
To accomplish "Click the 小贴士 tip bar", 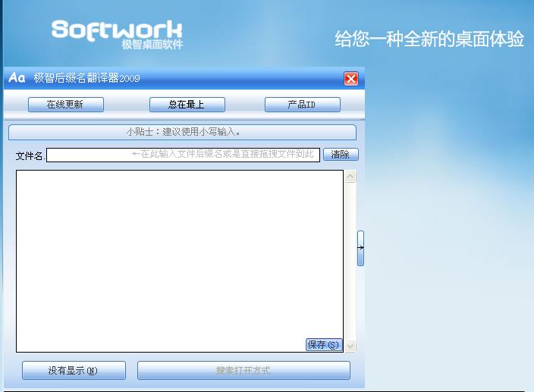I will click(x=182, y=132).
